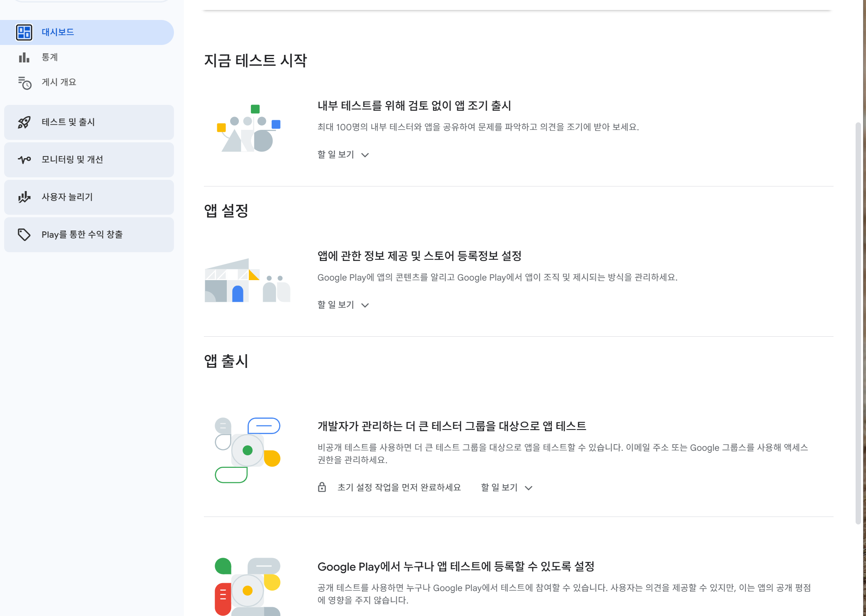Click the publishing overview (게시 개요) clock icon
The image size is (866, 616).
(25, 82)
